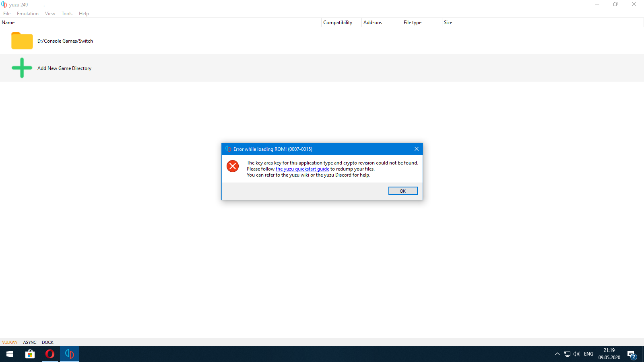
Task: Open the File menu
Action: point(7,13)
